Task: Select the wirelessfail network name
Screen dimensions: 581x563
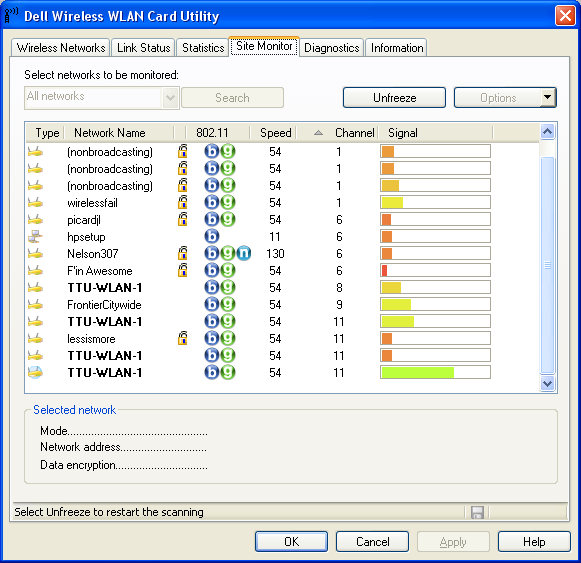Action: (92, 203)
